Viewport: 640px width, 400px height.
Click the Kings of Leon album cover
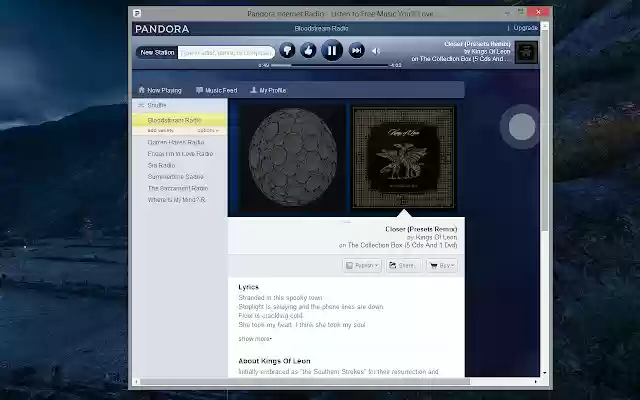click(x=403, y=158)
